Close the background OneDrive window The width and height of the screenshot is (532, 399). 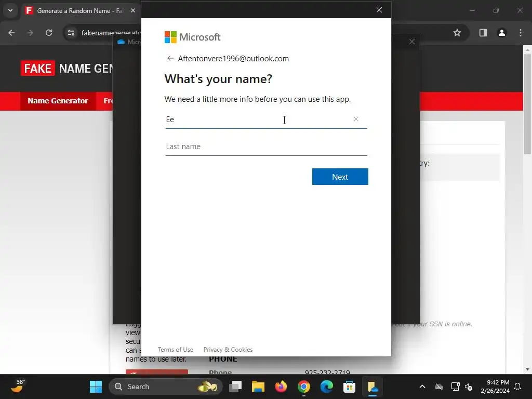[x=412, y=42]
